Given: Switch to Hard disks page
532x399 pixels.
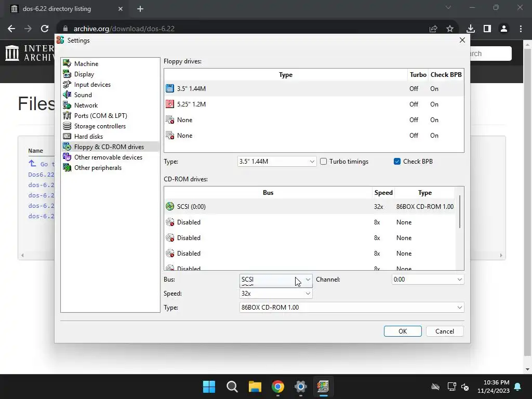Looking at the screenshot, I should 88,137.
